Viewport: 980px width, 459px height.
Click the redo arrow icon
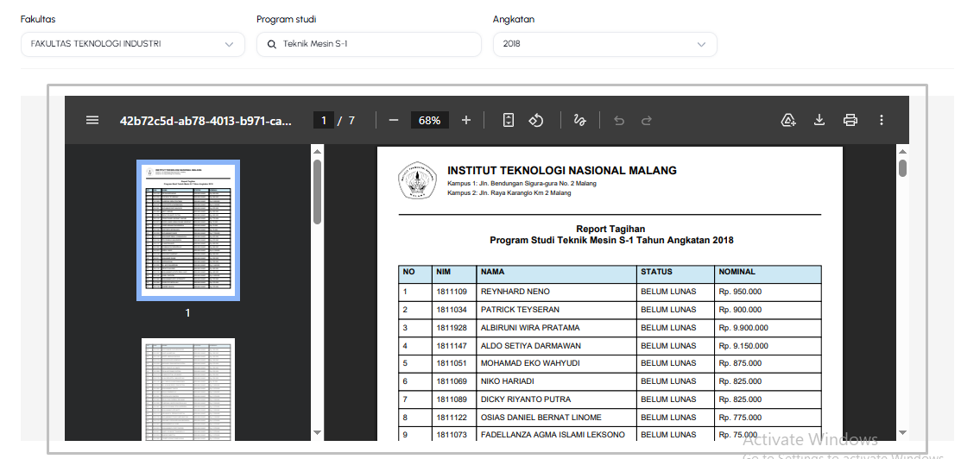point(647,120)
